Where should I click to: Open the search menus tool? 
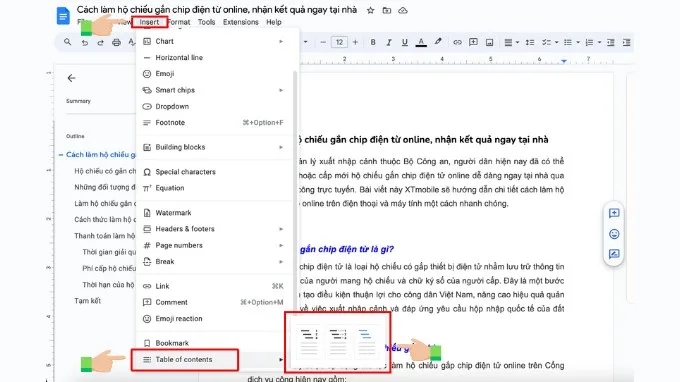(x=67, y=42)
